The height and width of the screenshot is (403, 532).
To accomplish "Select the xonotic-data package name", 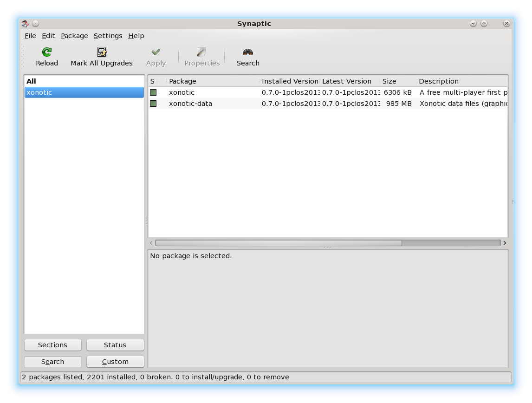I will (x=191, y=104).
